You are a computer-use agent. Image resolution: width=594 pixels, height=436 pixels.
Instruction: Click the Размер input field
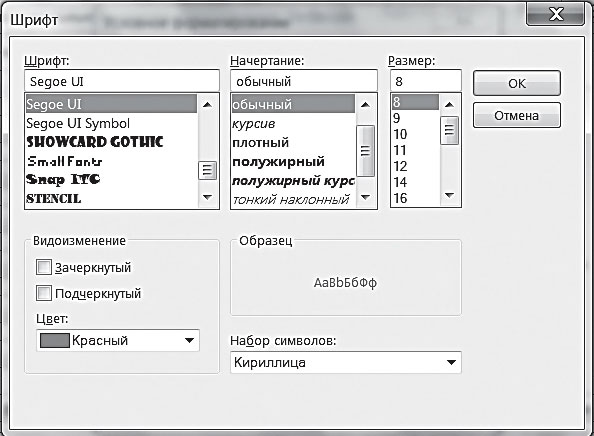click(x=426, y=81)
